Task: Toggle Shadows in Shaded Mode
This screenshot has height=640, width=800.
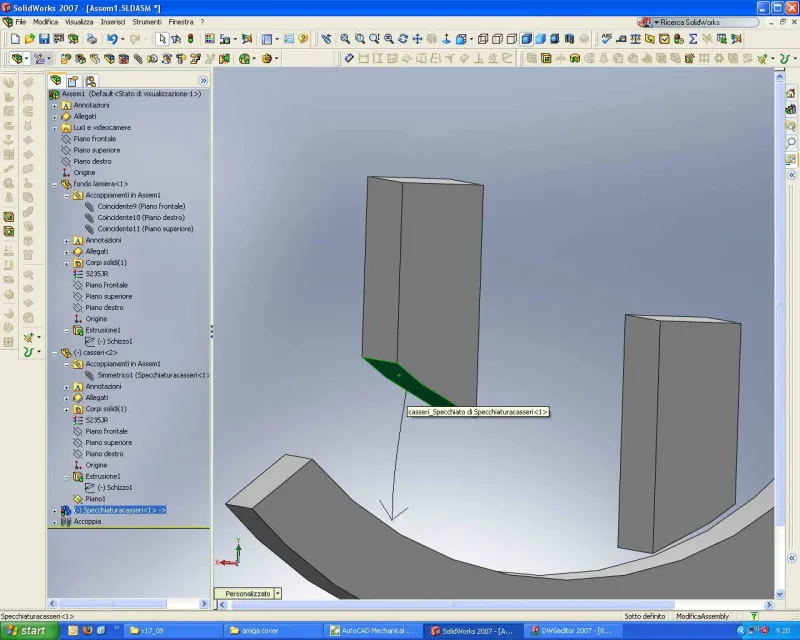Action: pos(555,39)
